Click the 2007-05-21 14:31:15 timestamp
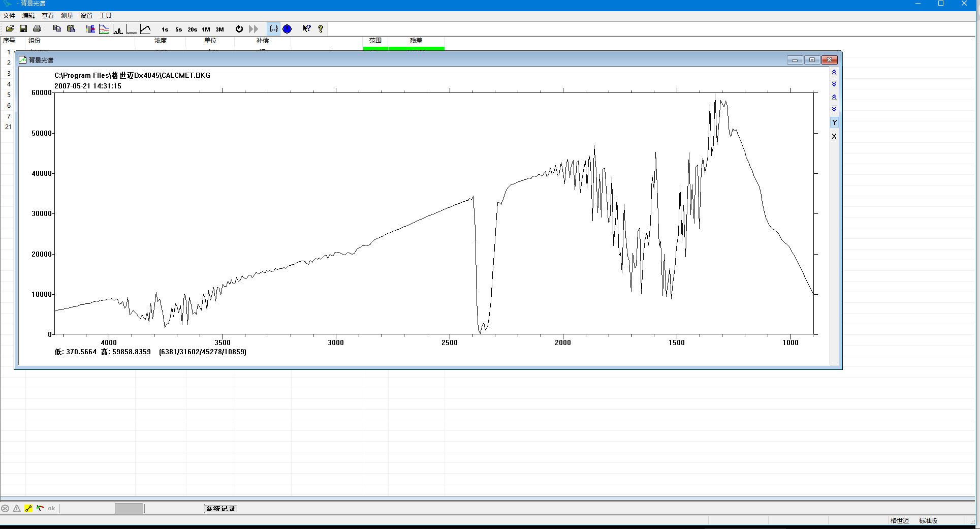The height and width of the screenshot is (529, 980). tap(88, 86)
